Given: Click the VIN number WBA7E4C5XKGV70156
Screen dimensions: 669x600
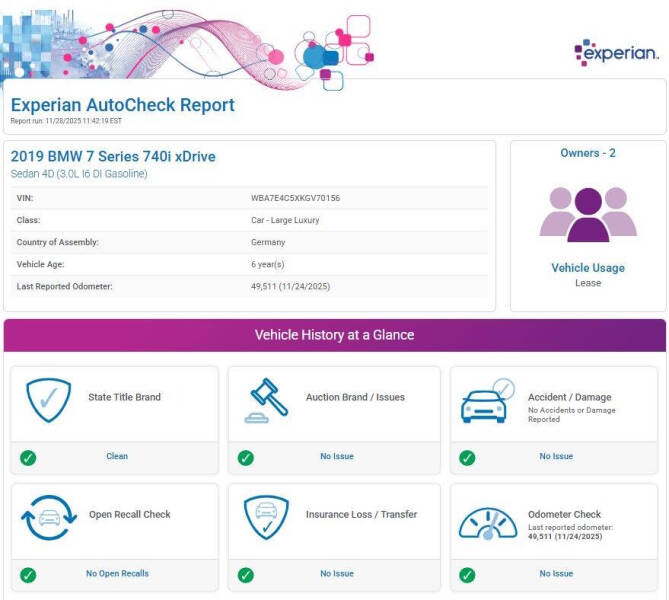Looking at the screenshot, I should [295, 198].
